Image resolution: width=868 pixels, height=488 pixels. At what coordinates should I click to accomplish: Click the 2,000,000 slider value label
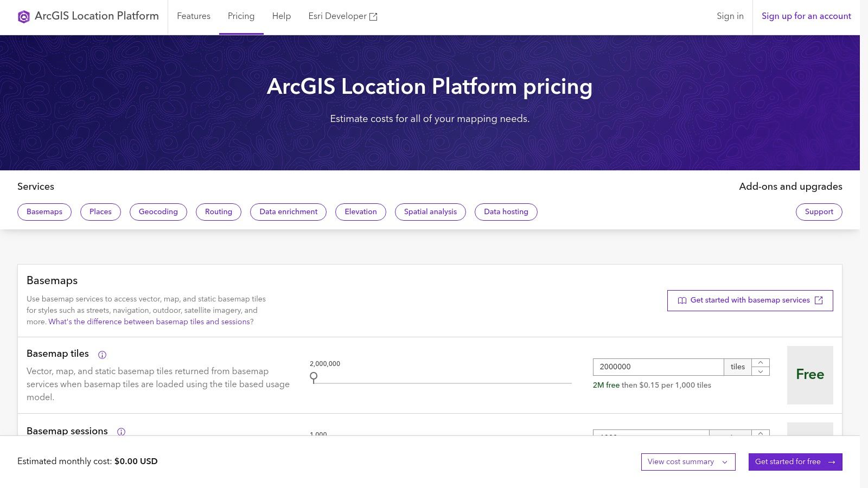325,364
